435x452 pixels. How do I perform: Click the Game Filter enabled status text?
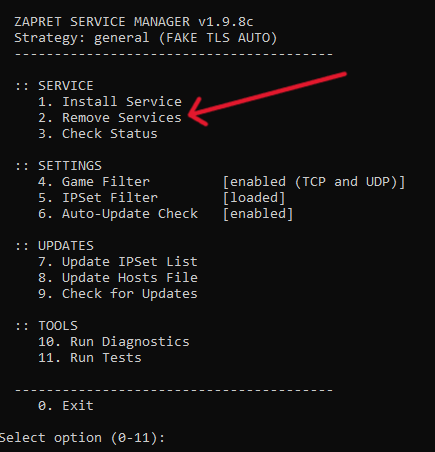click(x=314, y=181)
